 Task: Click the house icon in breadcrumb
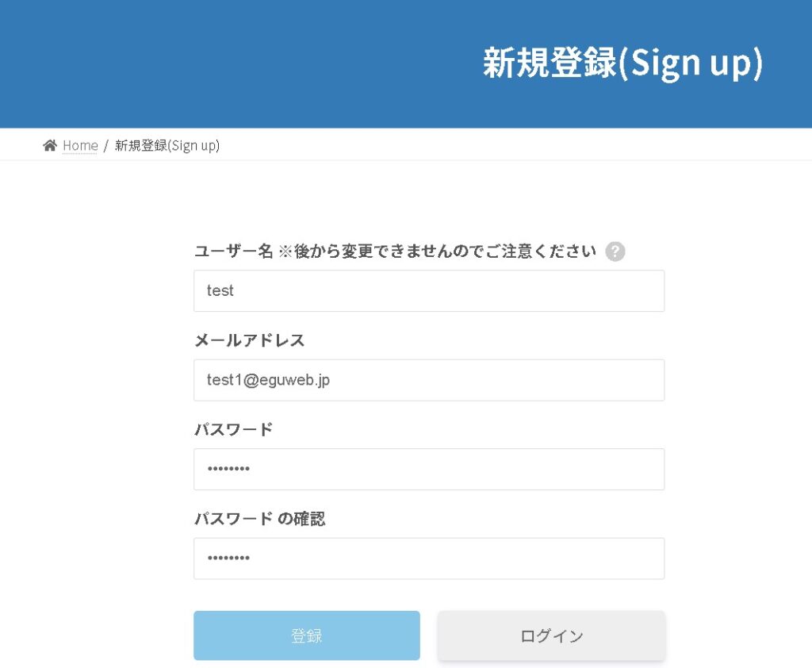(x=50, y=145)
